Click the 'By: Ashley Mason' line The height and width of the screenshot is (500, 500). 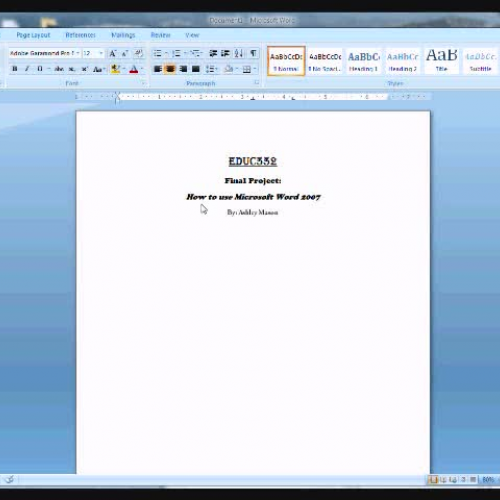pos(252,212)
